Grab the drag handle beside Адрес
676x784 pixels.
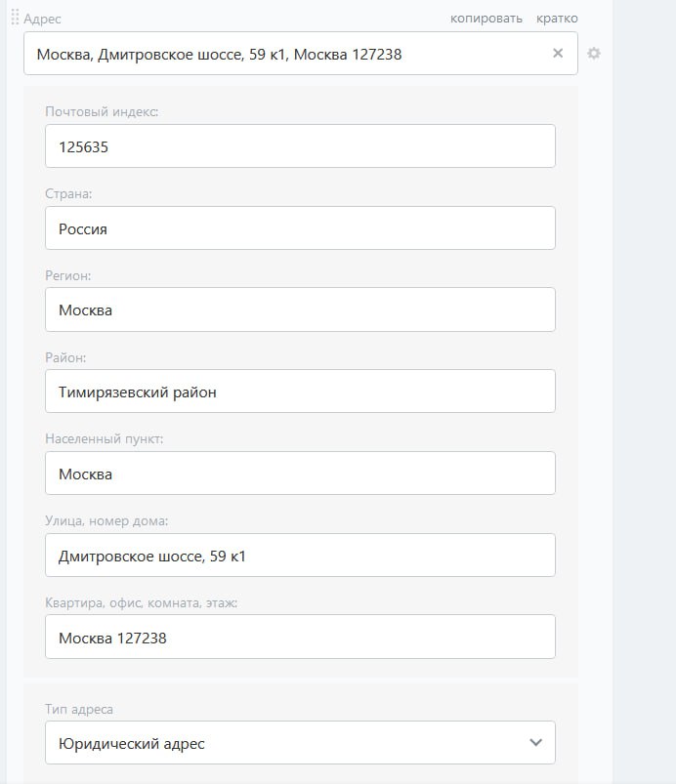click(x=15, y=18)
